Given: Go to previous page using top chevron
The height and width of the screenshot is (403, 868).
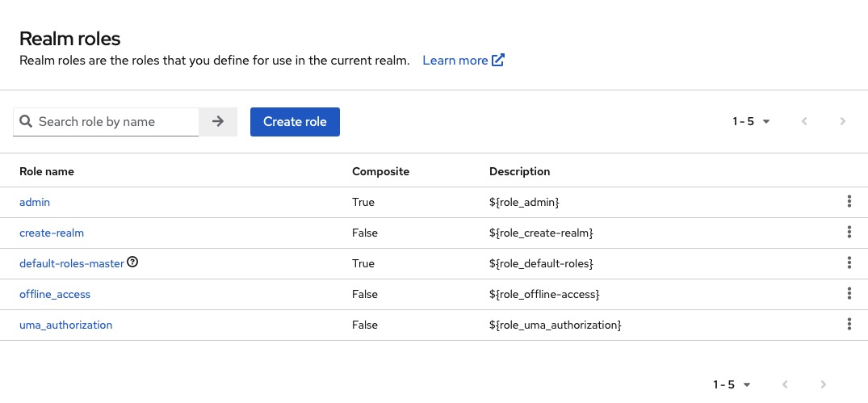Looking at the screenshot, I should click(x=804, y=122).
